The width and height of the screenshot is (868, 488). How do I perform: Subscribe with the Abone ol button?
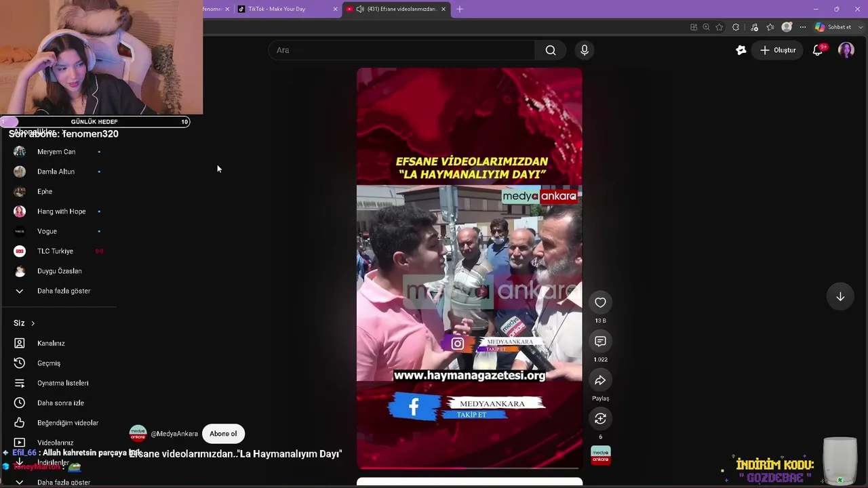[x=223, y=434]
